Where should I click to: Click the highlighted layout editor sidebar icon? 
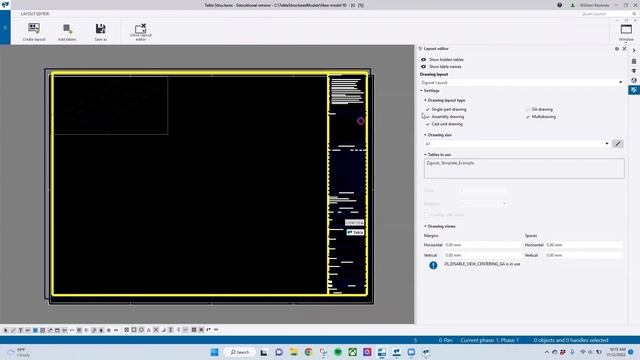[x=634, y=90]
